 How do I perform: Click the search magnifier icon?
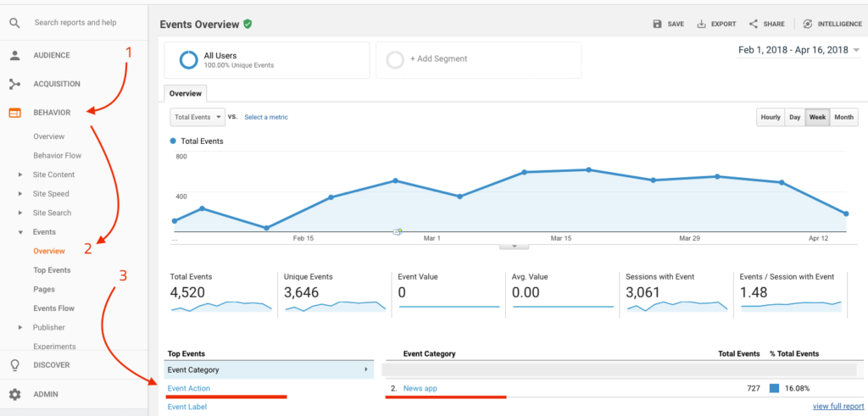pyautogui.click(x=14, y=23)
